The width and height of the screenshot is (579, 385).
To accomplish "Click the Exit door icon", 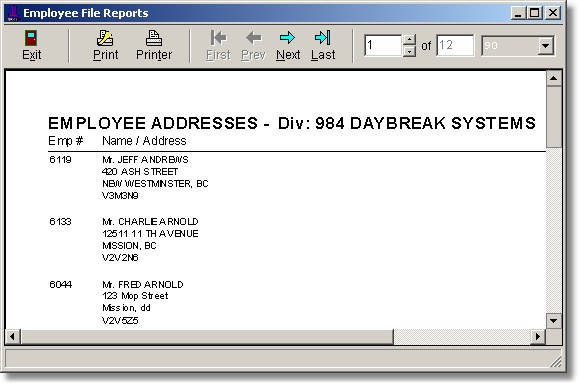I will point(31,38).
